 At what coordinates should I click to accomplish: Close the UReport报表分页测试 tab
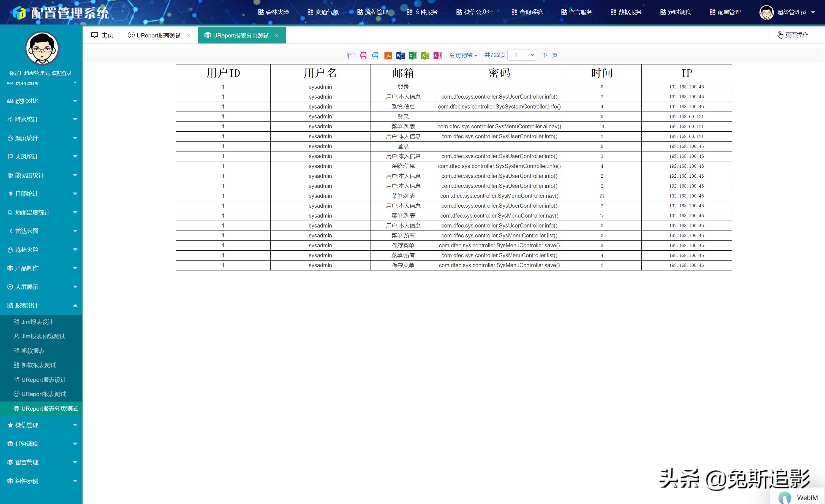[277, 35]
